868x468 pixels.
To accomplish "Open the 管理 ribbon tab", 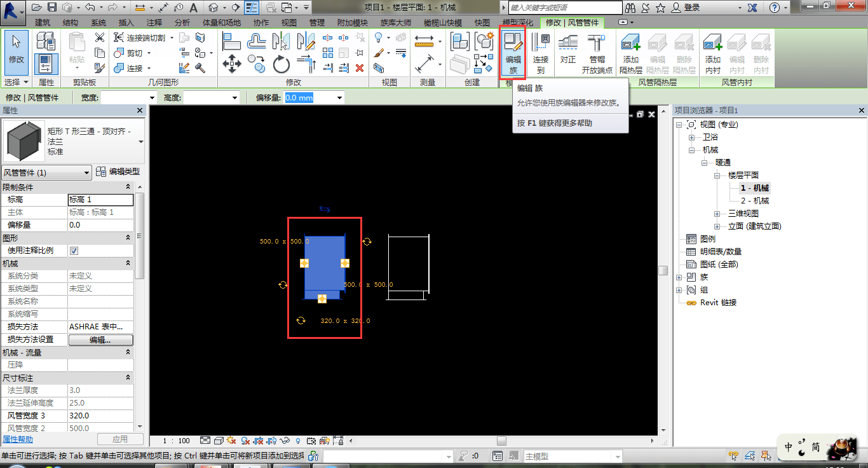I will pos(317,22).
